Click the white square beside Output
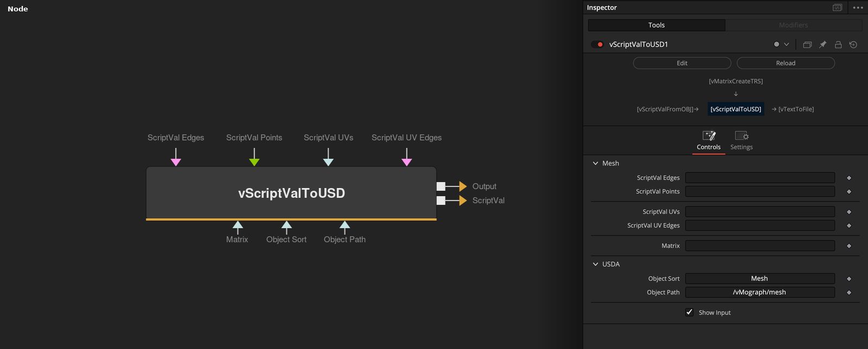Image resolution: width=868 pixels, height=349 pixels. coord(441,186)
